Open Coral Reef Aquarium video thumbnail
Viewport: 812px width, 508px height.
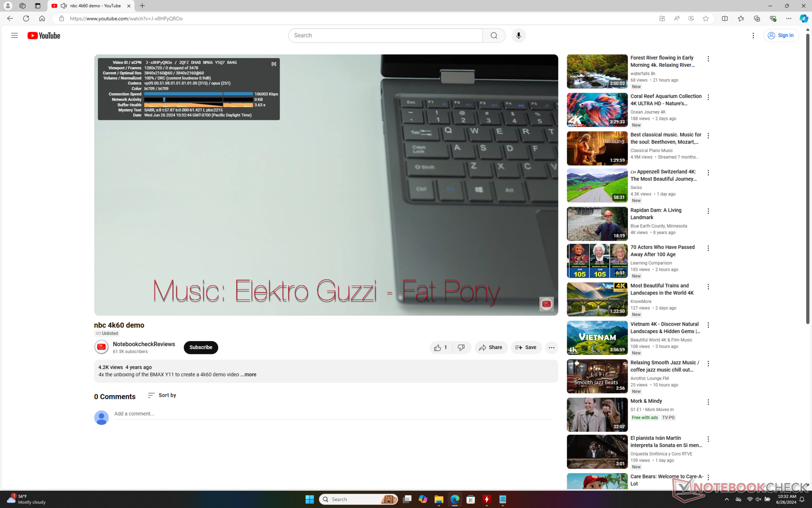pos(597,110)
